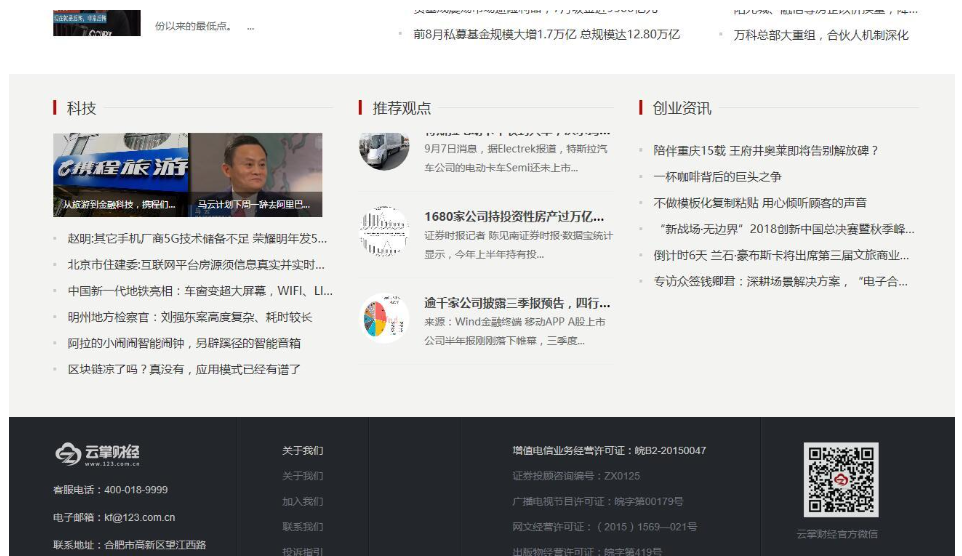The image size is (962, 556).
Task: Click the 云掌财经 footer logo
Action: 97,455
